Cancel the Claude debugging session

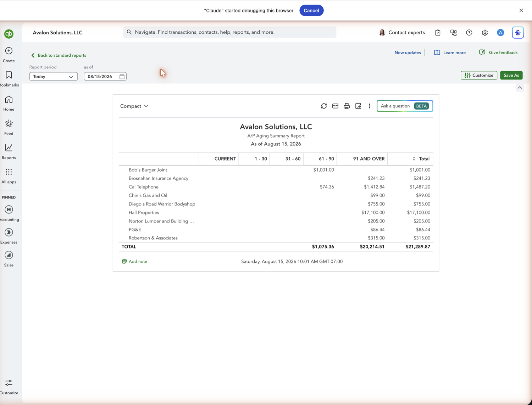[x=311, y=11]
